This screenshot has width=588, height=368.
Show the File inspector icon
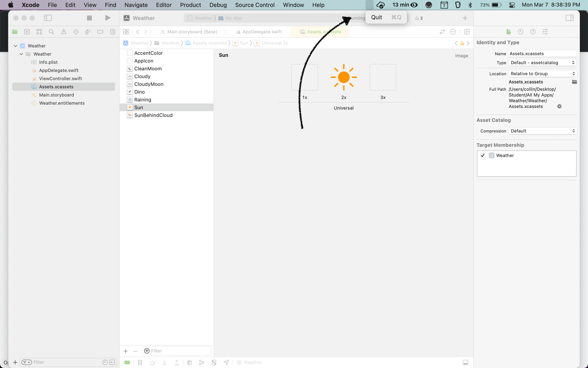tap(508, 32)
